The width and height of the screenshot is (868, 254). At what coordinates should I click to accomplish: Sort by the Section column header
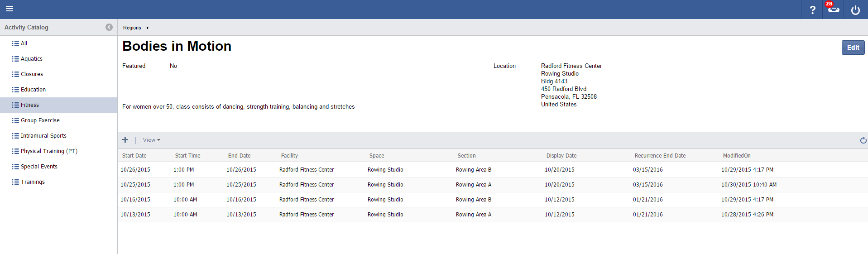(x=466, y=156)
